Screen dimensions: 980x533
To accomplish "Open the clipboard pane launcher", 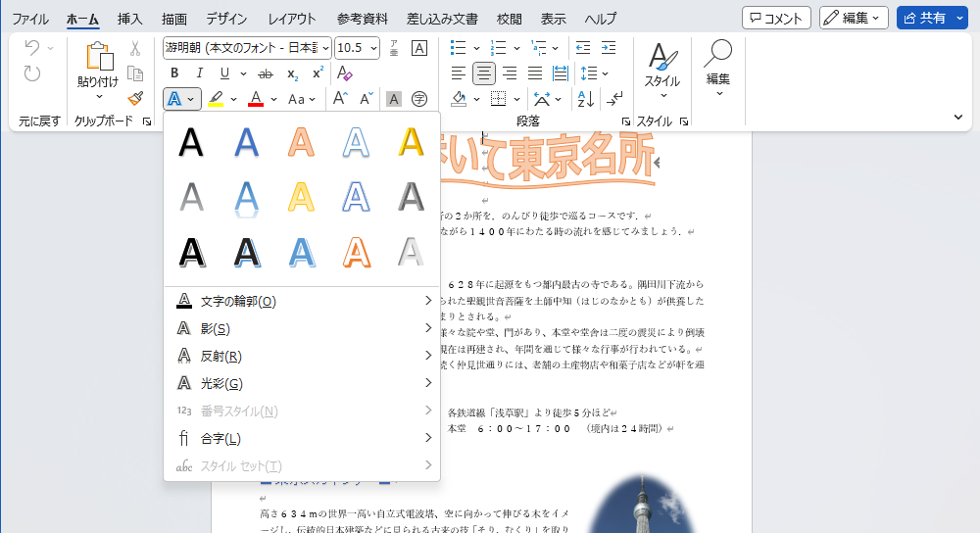I will (147, 121).
